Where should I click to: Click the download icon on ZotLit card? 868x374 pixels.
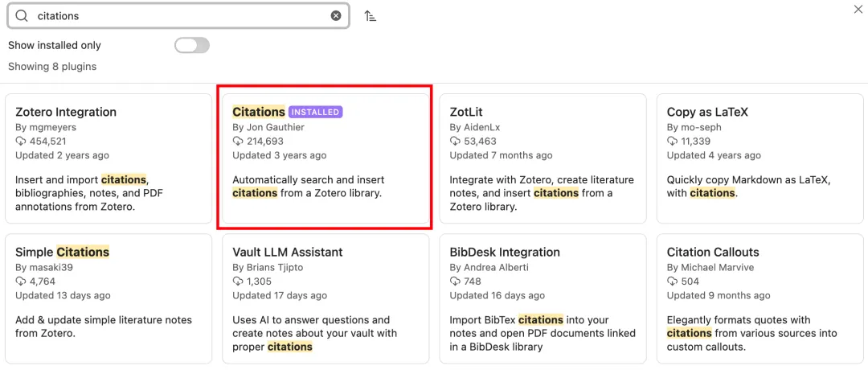456,142
